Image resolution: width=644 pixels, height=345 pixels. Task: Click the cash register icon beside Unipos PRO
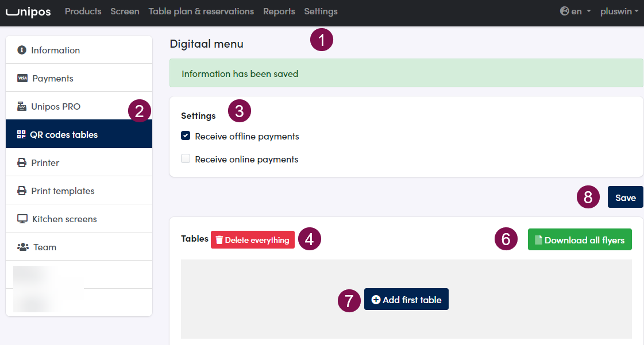point(22,106)
